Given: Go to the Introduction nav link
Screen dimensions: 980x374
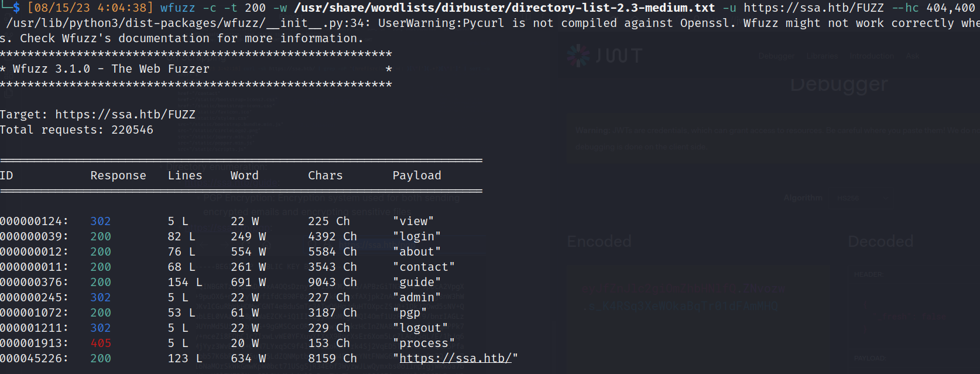Looking at the screenshot, I should pos(872,56).
